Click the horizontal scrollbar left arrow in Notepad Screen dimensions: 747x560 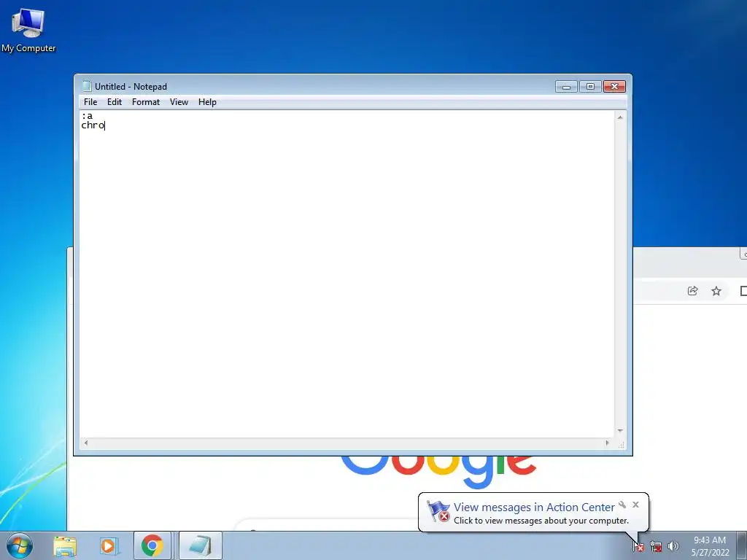point(86,443)
